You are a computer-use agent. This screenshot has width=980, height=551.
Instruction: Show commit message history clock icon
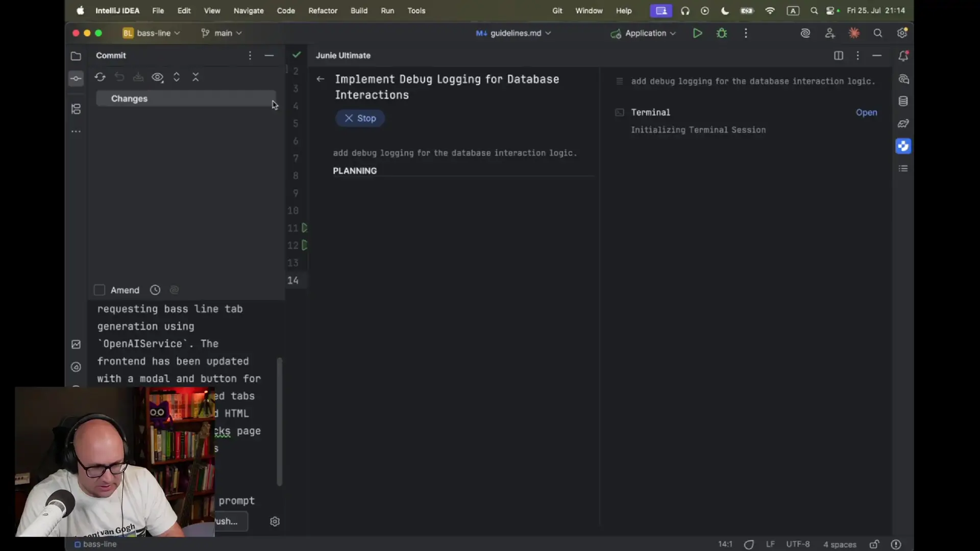click(155, 290)
